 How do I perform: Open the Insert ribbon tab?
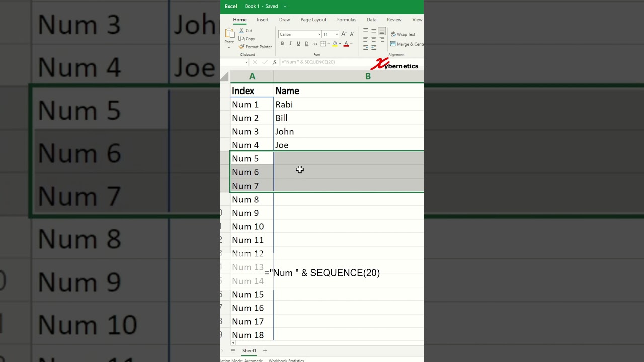pyautogui.click(x=263, y=20)
